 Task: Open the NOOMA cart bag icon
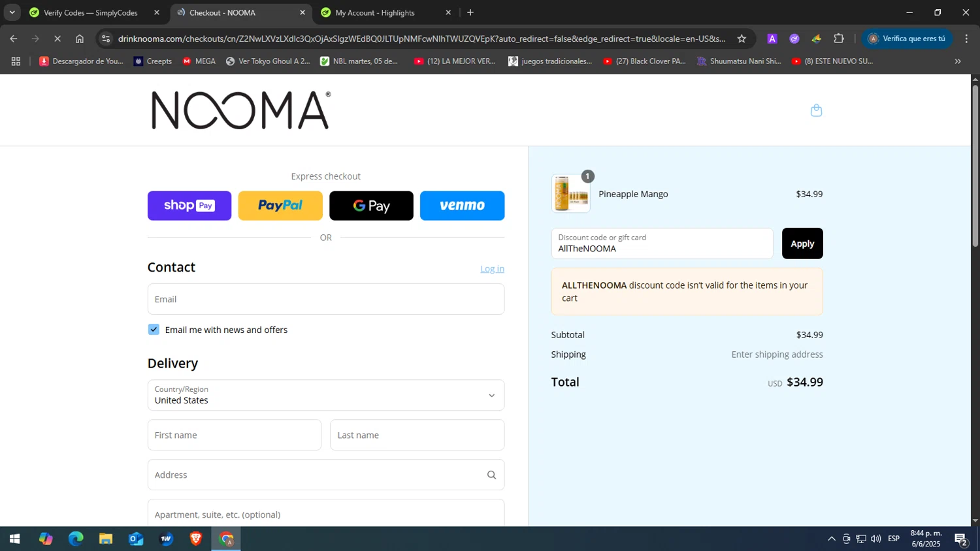click(x=816, y=110)
